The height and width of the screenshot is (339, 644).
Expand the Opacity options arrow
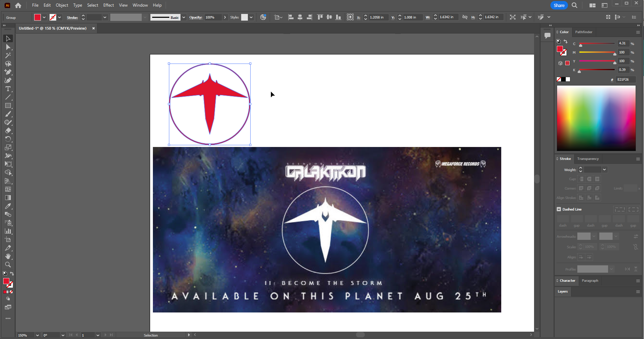pyautogui.click(x=225, y=17)
